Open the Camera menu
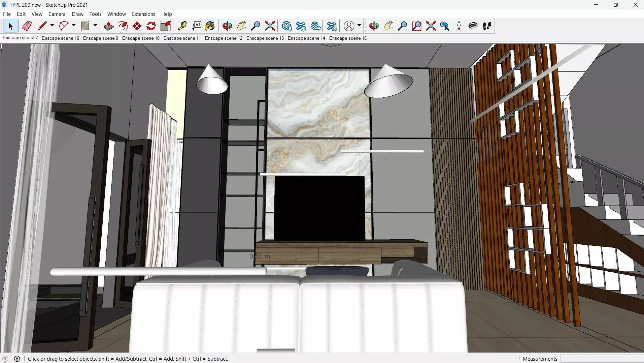This screenshot has height=363, width=644. (x=57, y=14)
